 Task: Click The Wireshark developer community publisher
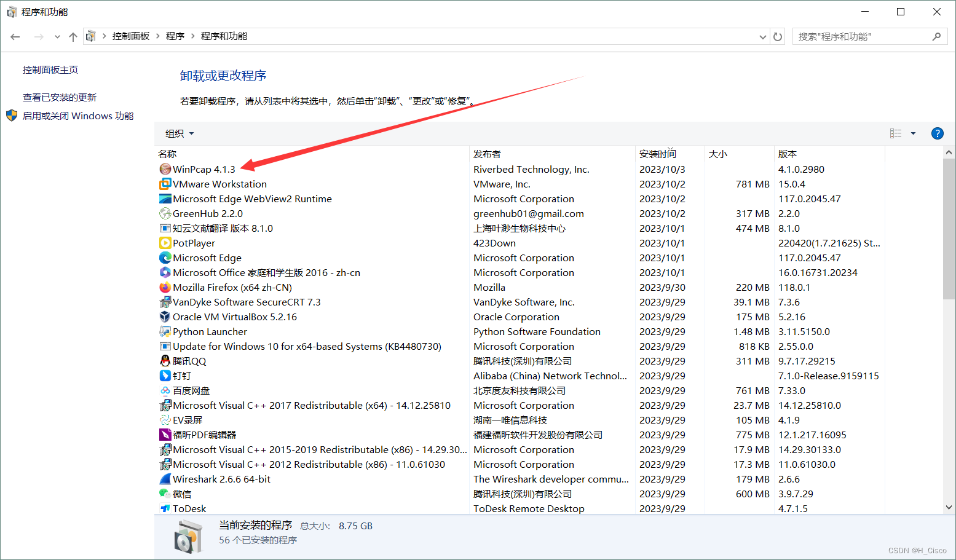click(551, 479)
